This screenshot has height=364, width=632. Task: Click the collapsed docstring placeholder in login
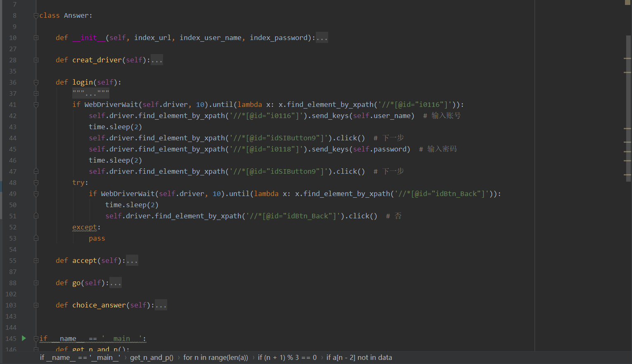coord(91,94)
